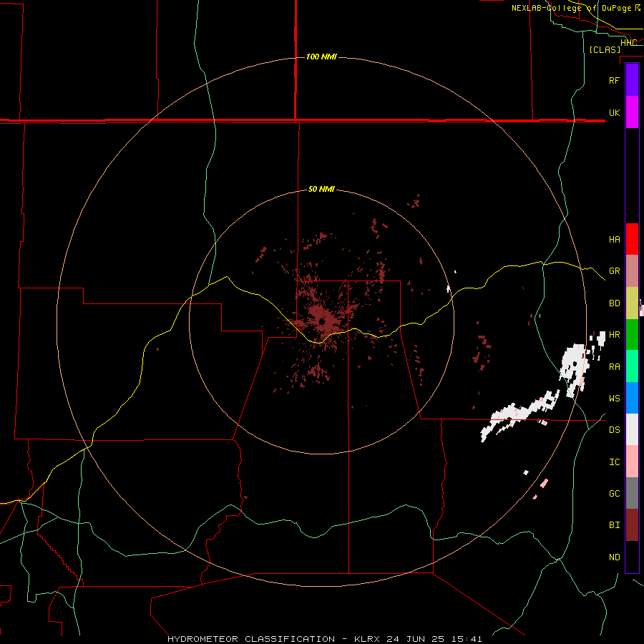Click the "HA" legend label text
This screenshot has width=644, height=644.
click(614, 240)
